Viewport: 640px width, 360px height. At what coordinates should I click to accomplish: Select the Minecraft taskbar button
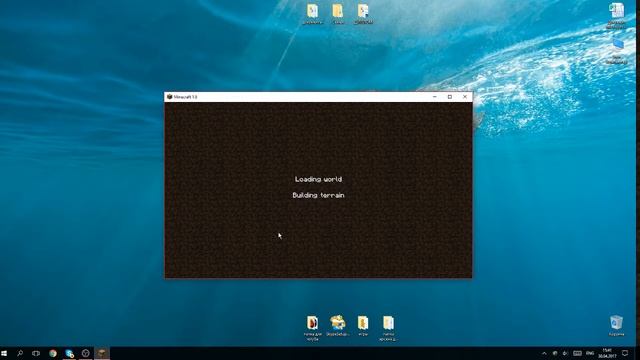click(102, 353)
